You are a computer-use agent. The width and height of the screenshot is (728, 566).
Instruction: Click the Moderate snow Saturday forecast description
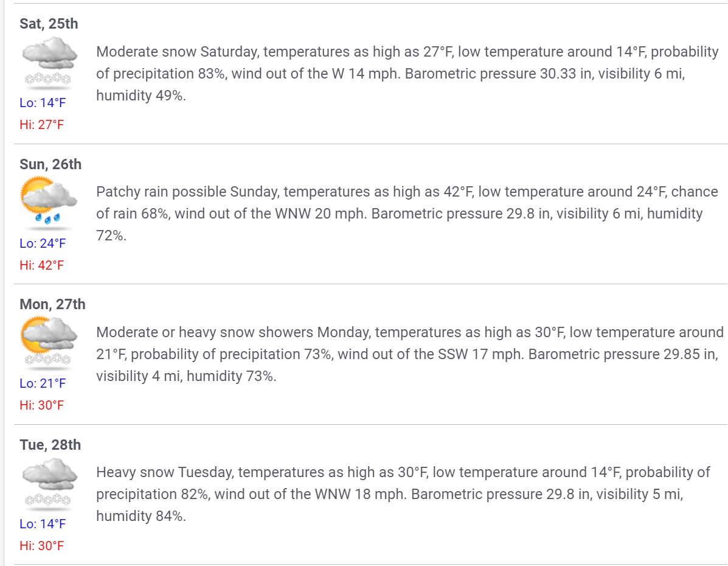[407, 74]
